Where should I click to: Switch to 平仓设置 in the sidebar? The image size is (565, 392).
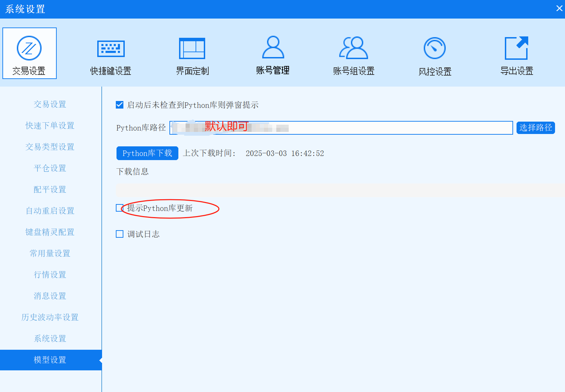[x=50, y=168]
